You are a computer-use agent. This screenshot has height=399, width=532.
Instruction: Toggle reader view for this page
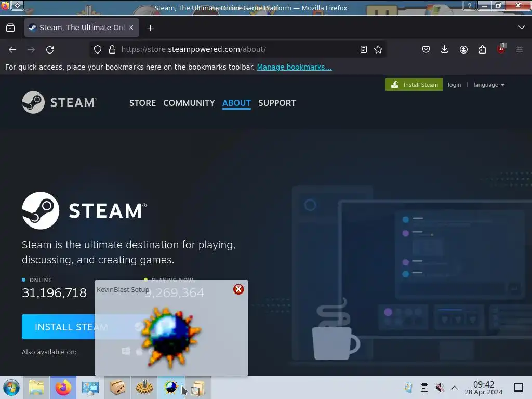[363, 49]
